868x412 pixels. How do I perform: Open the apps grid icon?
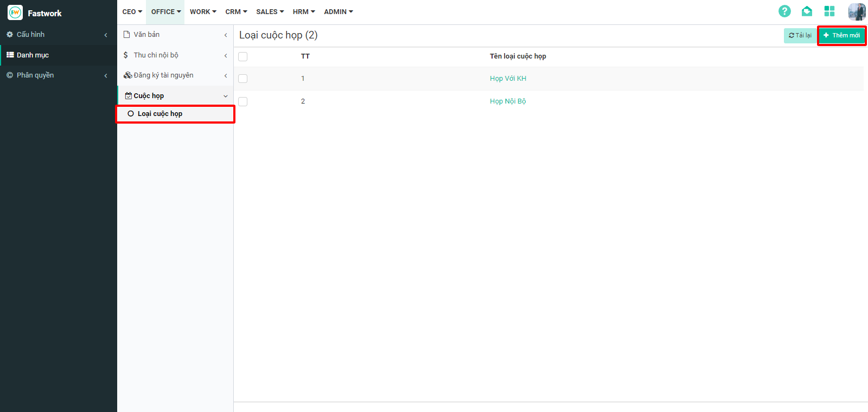[x=829, y=11]
